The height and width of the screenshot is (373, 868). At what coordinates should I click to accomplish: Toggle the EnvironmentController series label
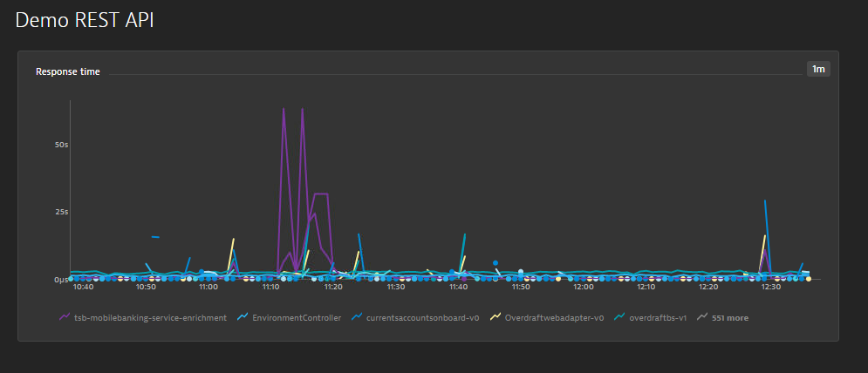(x=297, y=318)
